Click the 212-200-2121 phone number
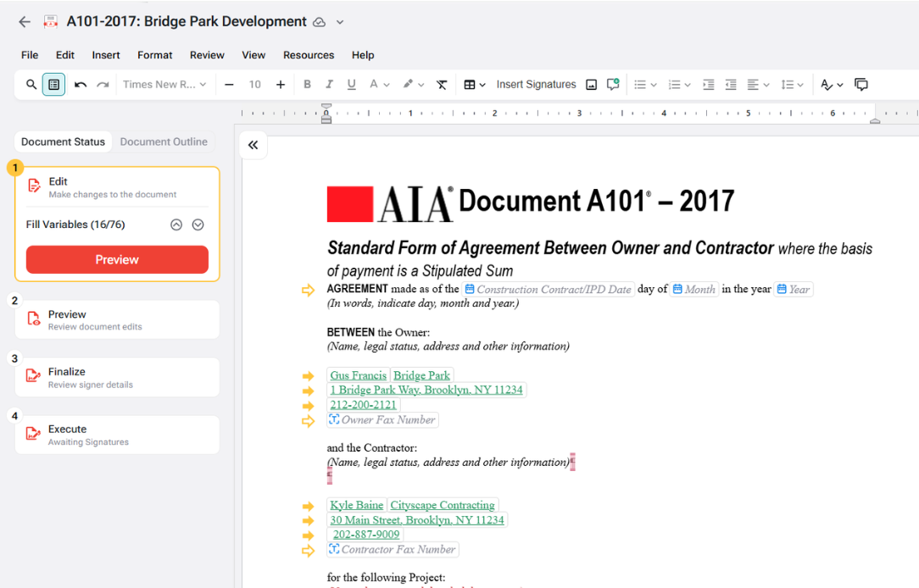This screenshot has width=919, height=588. tap(364, 405)
